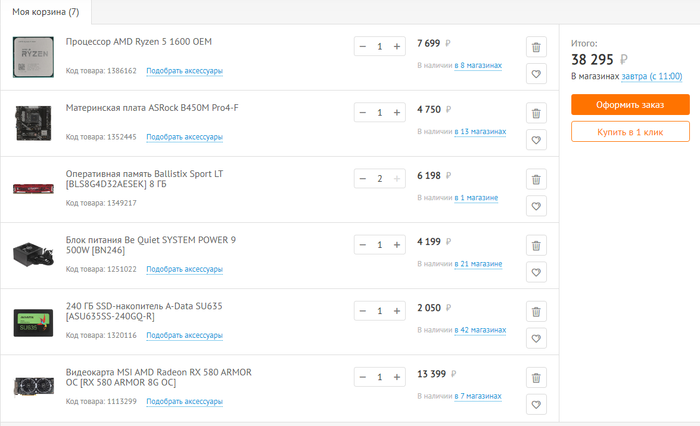Image resolution: width=700 pixels, height=426 pixels.
Task: Open Подобрать аксессуары for ASRock motherboard
Action: click(x=184, y=137)
